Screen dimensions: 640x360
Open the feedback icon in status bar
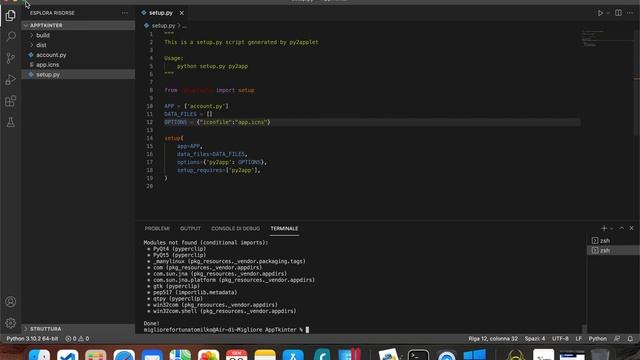[x=617, y=339]
